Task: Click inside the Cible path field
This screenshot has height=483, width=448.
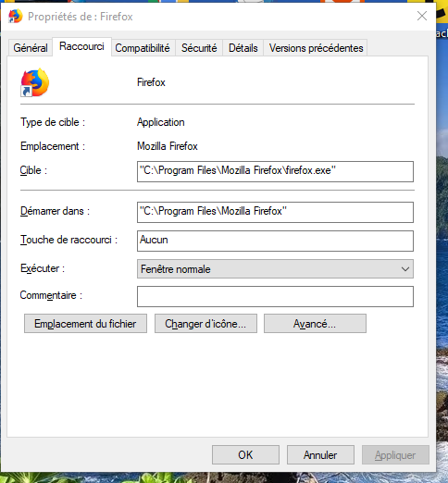Action: click(275, 171)
